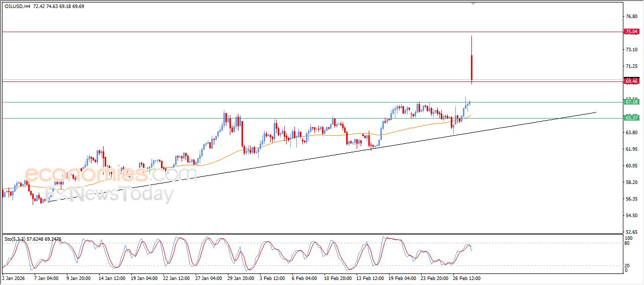Click the 2 Jan 2026 date label
The width and height of the screenshot is (644, 285).
point(14,277)
